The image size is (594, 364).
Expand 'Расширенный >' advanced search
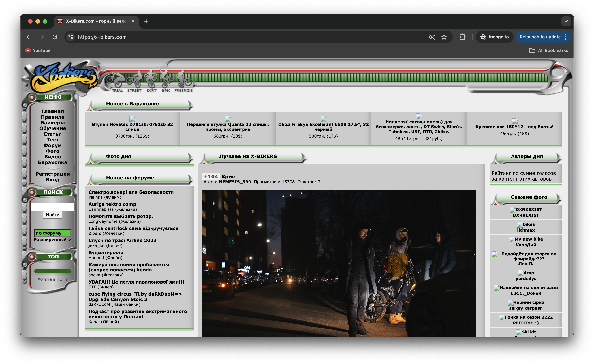tap(52, 240)
